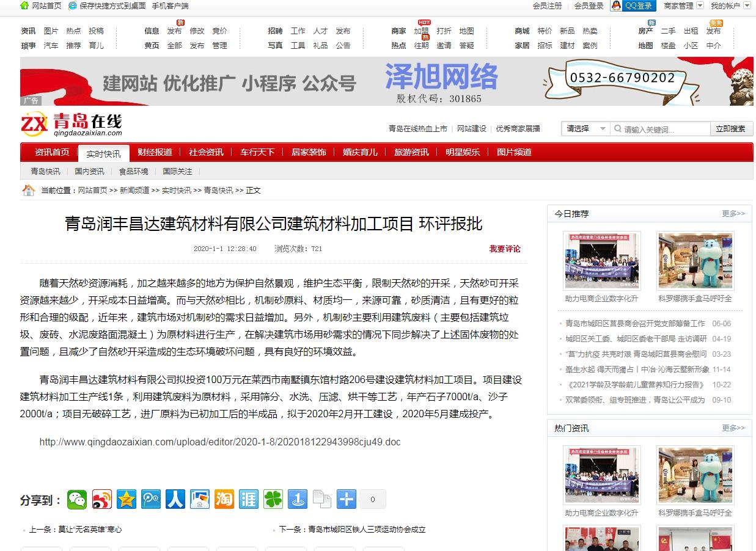Open 科罗娜携手盒马呼吁全 thumbnail in 今日推荐
This screenshot has height=551, width=756.
[695, 260]
